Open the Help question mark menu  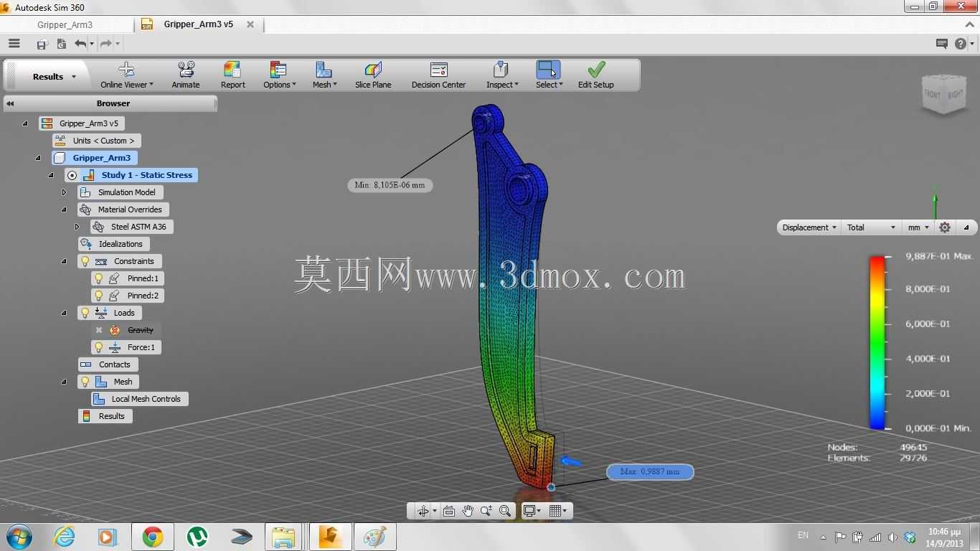[963, 44]
